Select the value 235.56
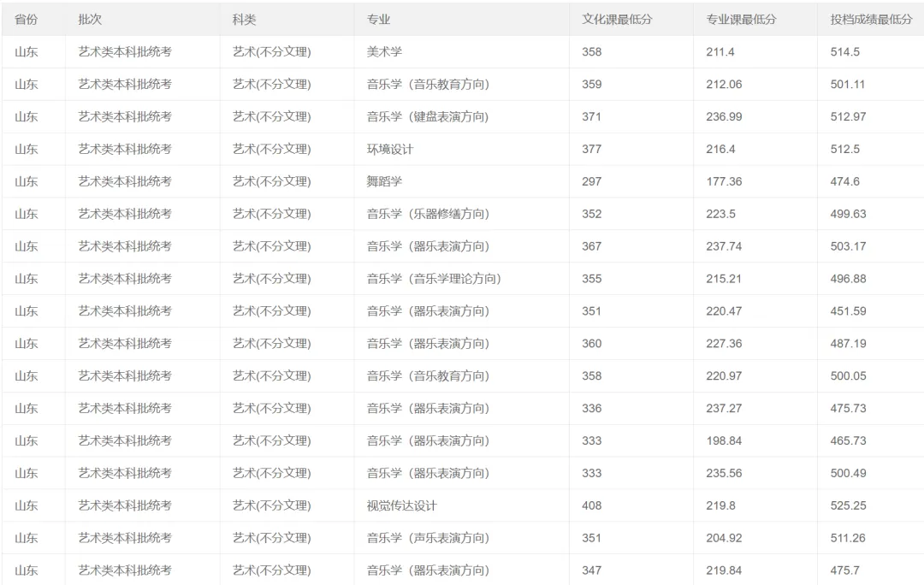 pyautogui.click(x=724, y=473)
